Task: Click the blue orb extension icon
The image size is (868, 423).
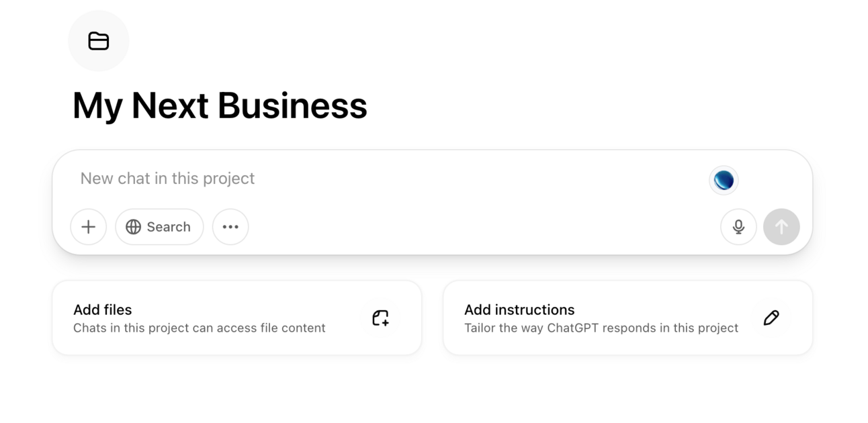Action: [724, 181]
